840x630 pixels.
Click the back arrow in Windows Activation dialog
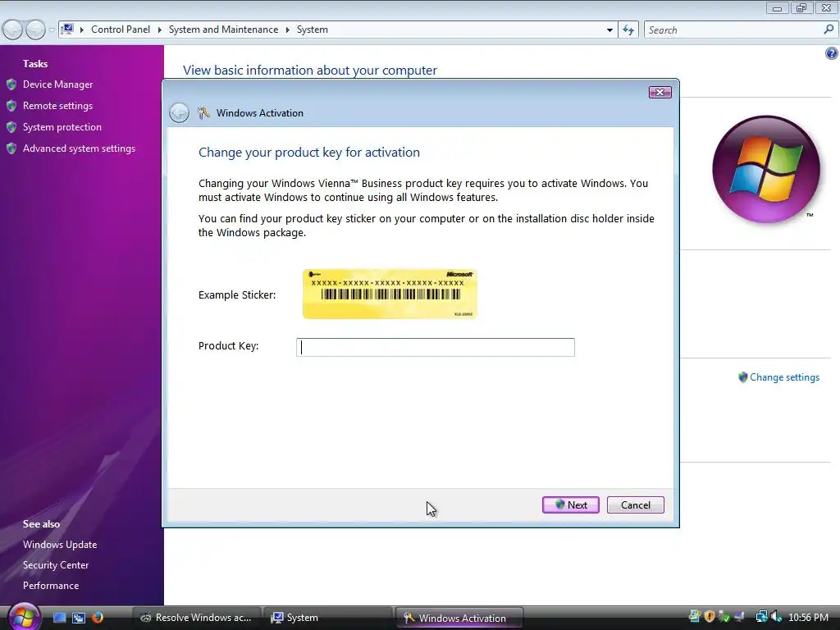[179, 112]
